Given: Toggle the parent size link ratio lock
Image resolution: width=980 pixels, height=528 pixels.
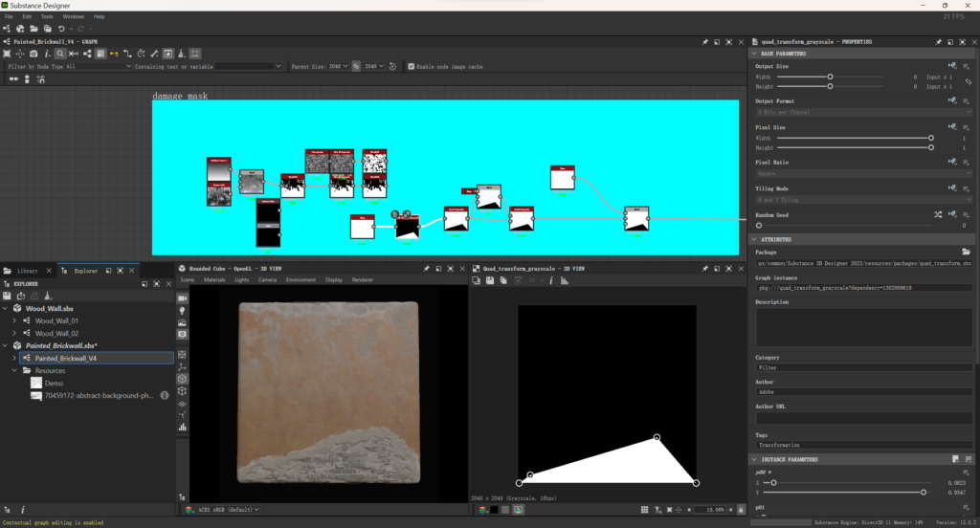Looking at the screenshot, I should coord(356,66).
